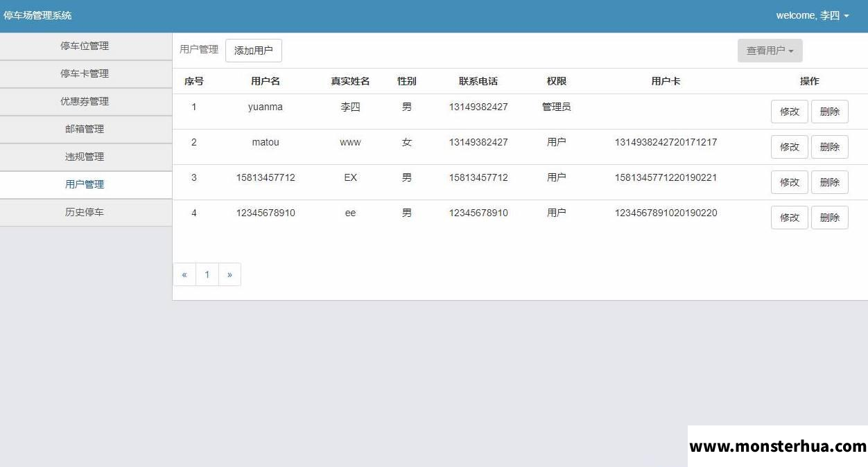Screen dimensions: 868x467
Task: Click 删除 for user matou
Action: click(x=830, y=147)
